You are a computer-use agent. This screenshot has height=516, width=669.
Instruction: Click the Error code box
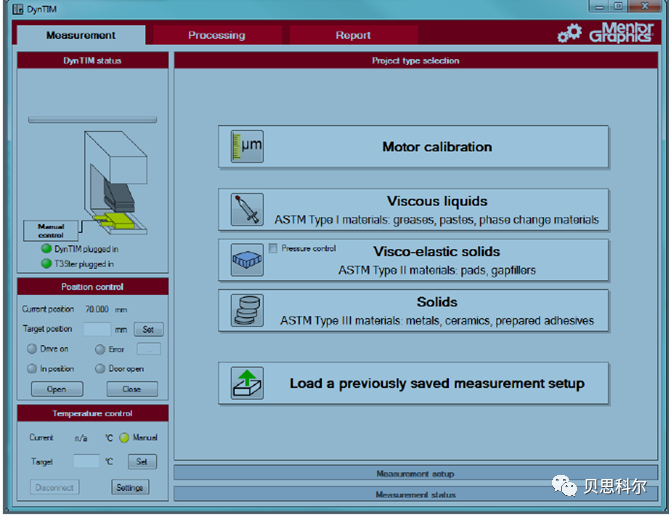pyautogui.click(x=148, y=349)
